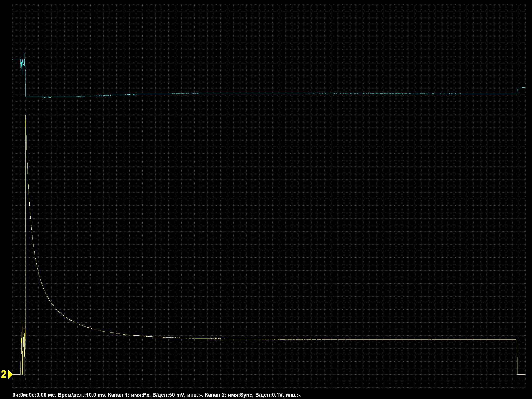Click the channel 2 инв. indicator
This screenshot has width=532, height=399.
coord(294,395)
